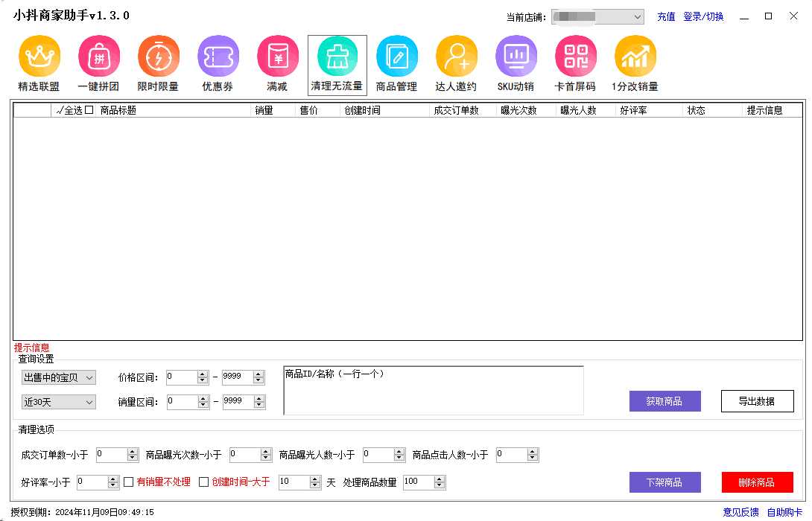Sort by the 销量 column header
Screen dimensions: 812x521
pos(264,110)
